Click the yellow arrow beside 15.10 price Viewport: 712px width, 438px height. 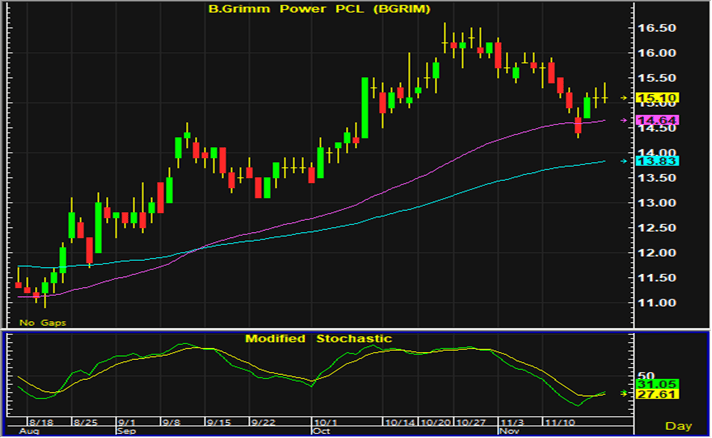(x=626, y=98)
